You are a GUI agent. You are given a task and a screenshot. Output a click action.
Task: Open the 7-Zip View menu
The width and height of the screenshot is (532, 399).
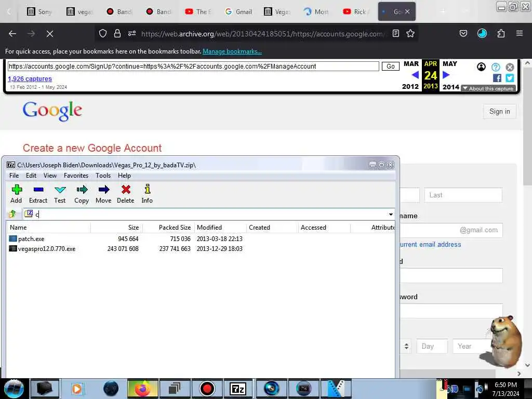point(50,176)
